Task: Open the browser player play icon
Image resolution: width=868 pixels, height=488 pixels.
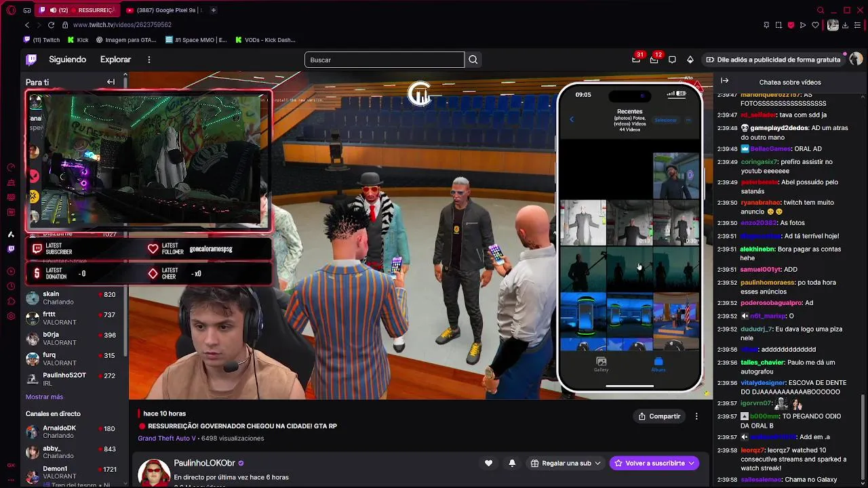Action: (x=803, y=25)
